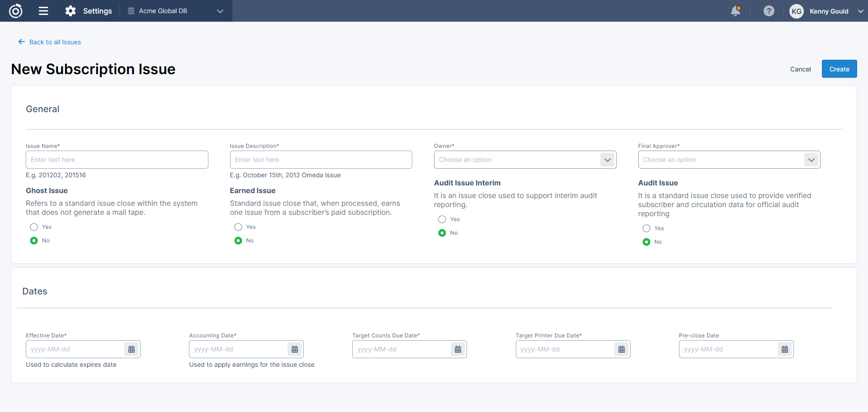
Task: Expand the Final Approver dropdown
Action: [x=811, y=160]
